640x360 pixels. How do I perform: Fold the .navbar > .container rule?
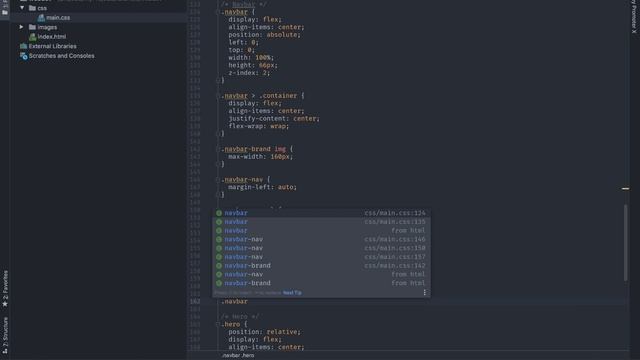click(218, 96)
